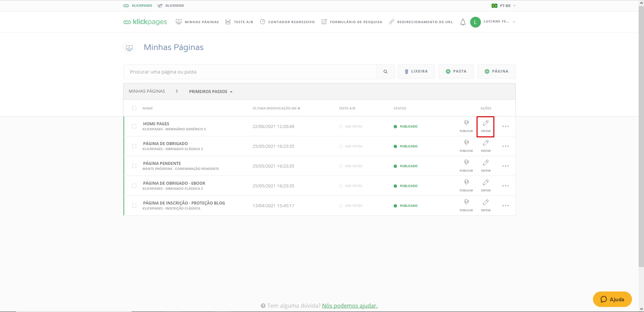Click the LIXEIRA trash button
Viewport: 644px width, 312px height.
point(416,72)
